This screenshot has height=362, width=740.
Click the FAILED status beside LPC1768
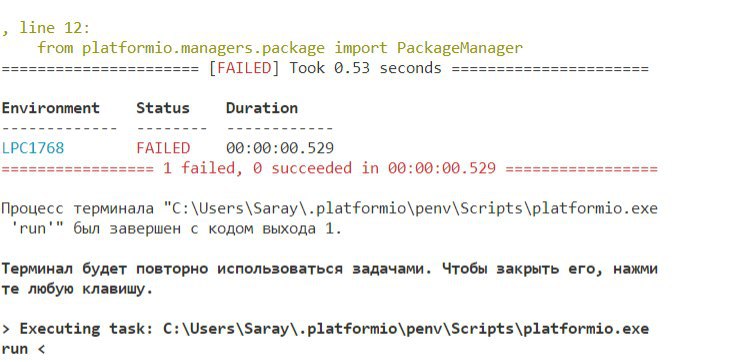click(x=163, y=148)
